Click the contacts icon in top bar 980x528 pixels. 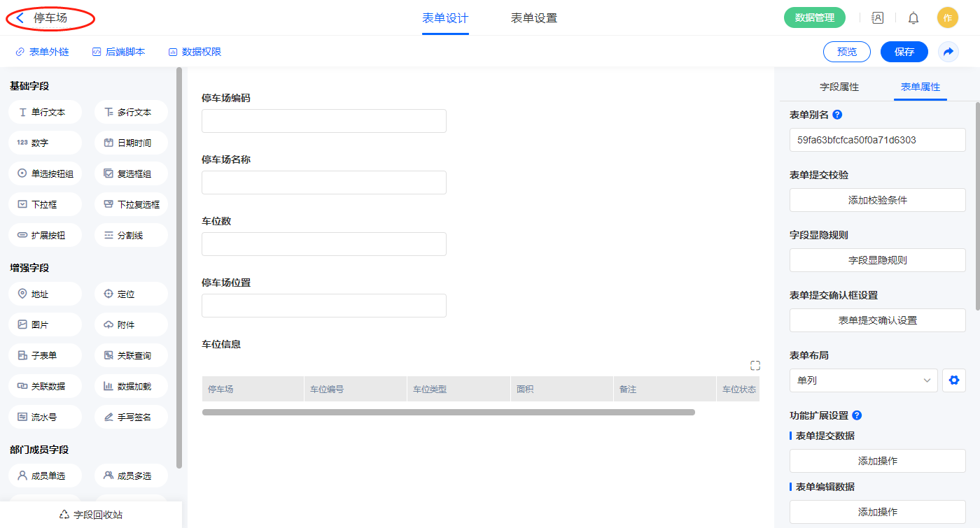click(x=877, y=18)
